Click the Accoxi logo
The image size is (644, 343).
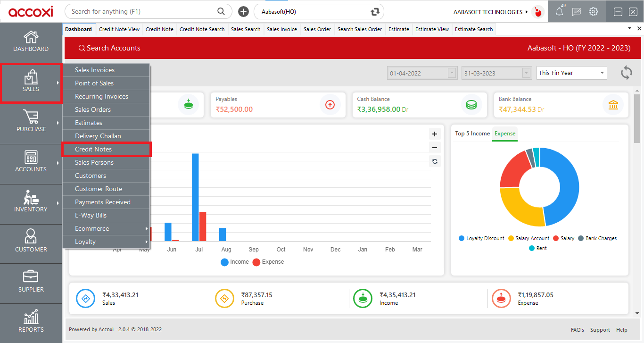click(x=31, y=11)
